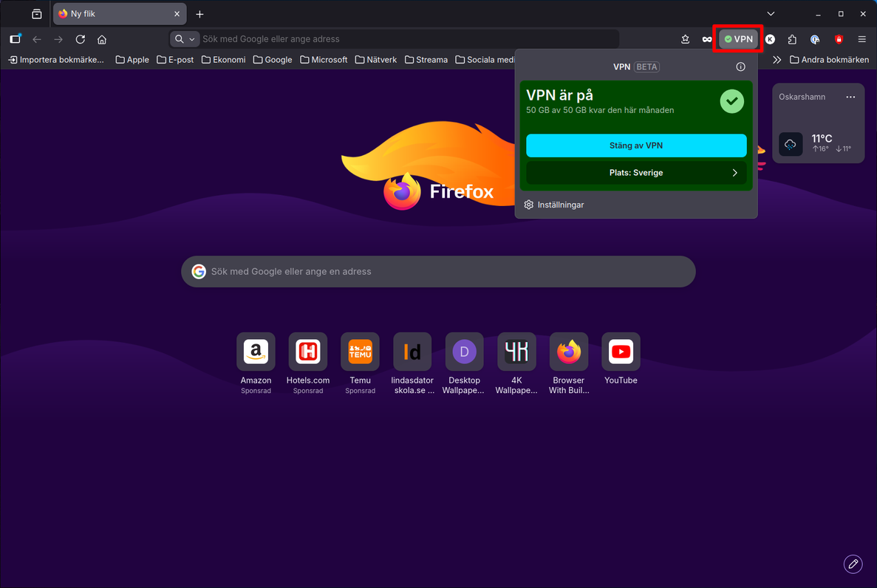This screenshot has width=877, height=588.
Task: Click the weather widget options dots
Action: (850, 97)
